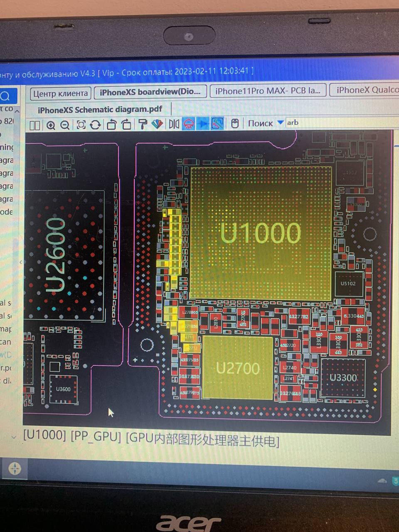The width and height of the screenshot is (399, 532).
Task: Select the U3300 chip
Action: [x=343, y=377]
